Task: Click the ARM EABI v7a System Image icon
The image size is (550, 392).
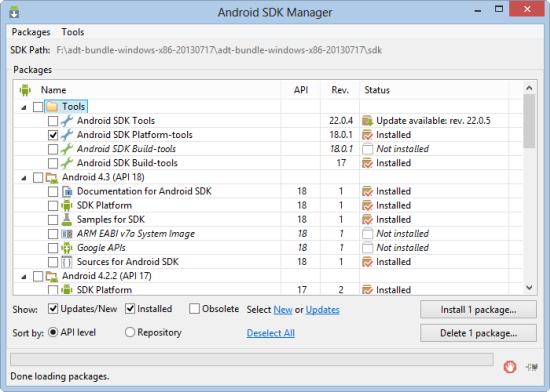Action: click(67, 234)
